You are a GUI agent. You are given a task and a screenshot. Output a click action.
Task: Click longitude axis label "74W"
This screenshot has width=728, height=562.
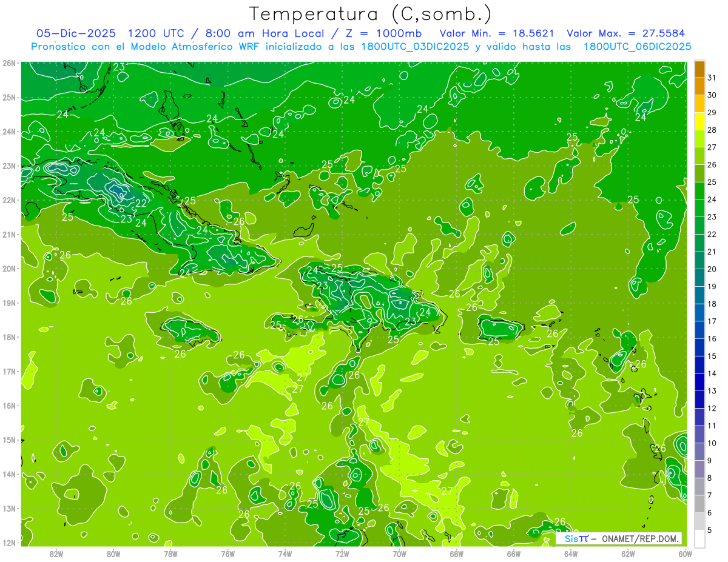click(x=285, y=554)
